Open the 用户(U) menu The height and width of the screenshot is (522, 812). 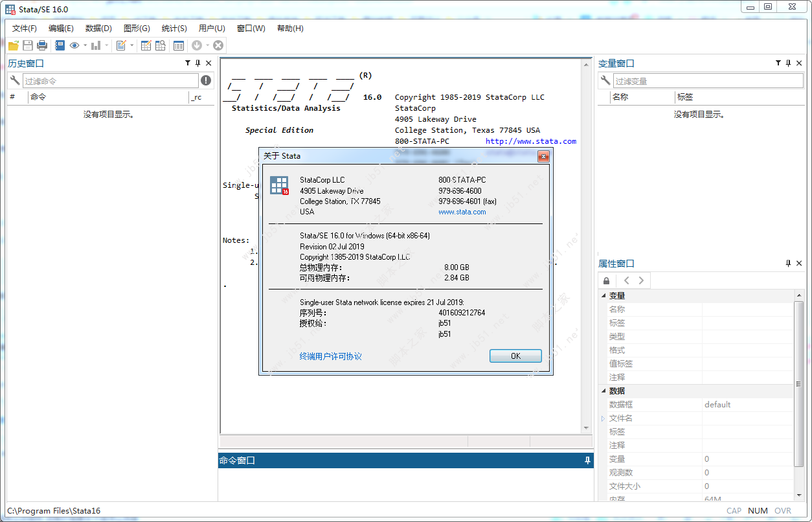212,28
